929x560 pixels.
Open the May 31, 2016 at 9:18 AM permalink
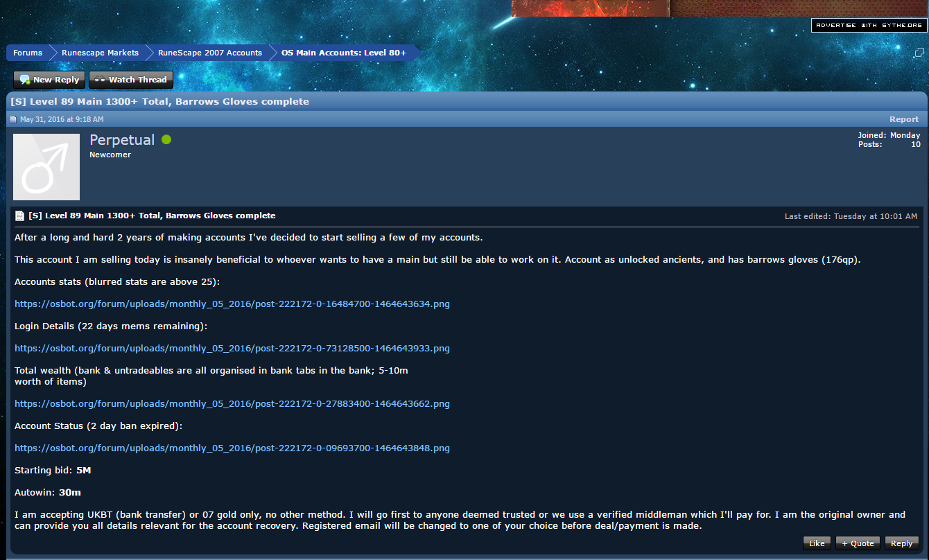pos(62,119)
